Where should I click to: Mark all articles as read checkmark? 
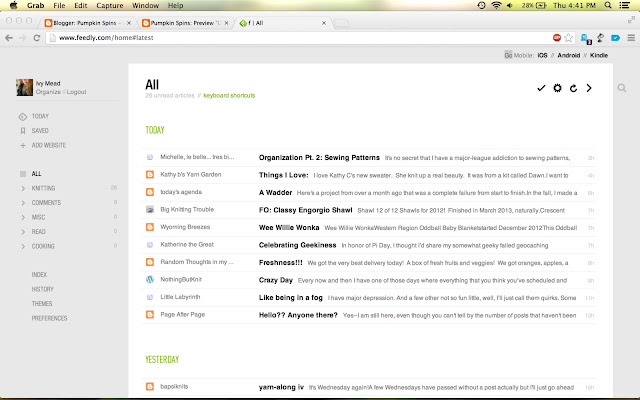tap(541, 88)
